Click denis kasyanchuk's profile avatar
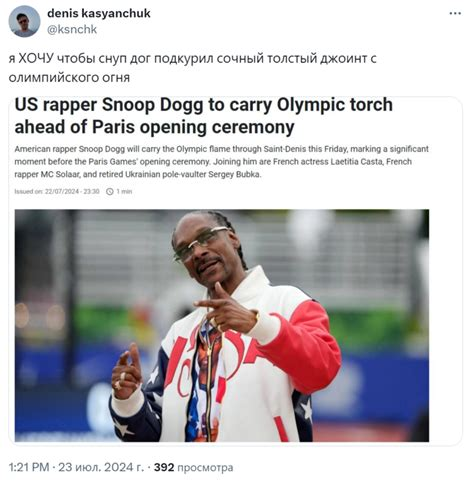The width and height of the screenshot is (474, 481). pyautogui.click(x=24, y=21)
